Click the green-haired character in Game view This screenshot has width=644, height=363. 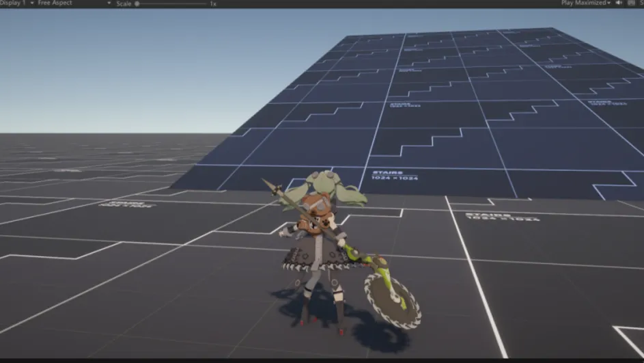pos(318,247)
